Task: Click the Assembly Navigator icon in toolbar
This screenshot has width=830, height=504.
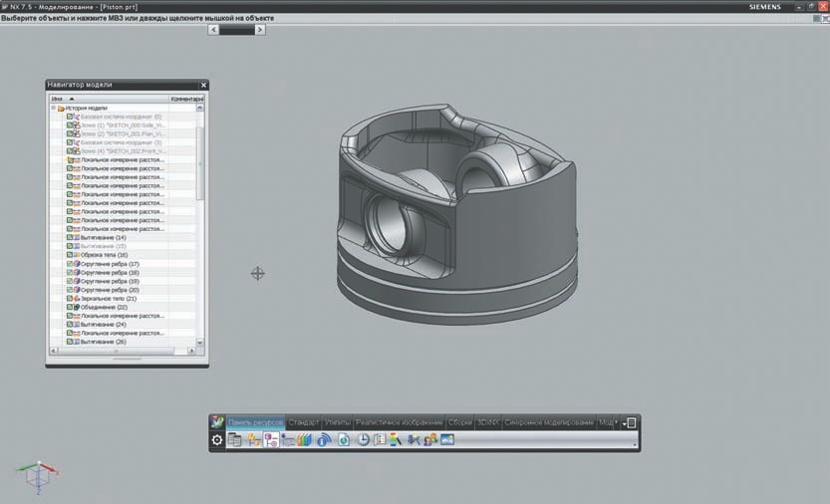Action: [253, 440]
